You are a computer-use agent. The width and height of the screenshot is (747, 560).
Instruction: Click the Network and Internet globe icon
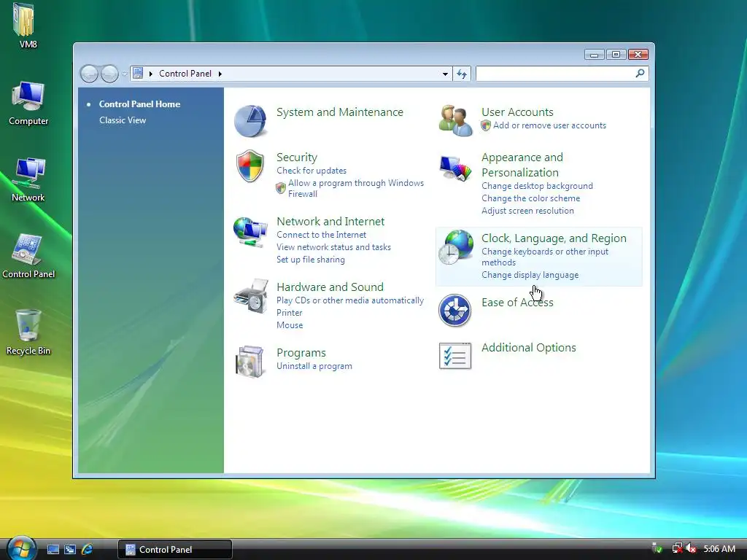pos(250,231)
